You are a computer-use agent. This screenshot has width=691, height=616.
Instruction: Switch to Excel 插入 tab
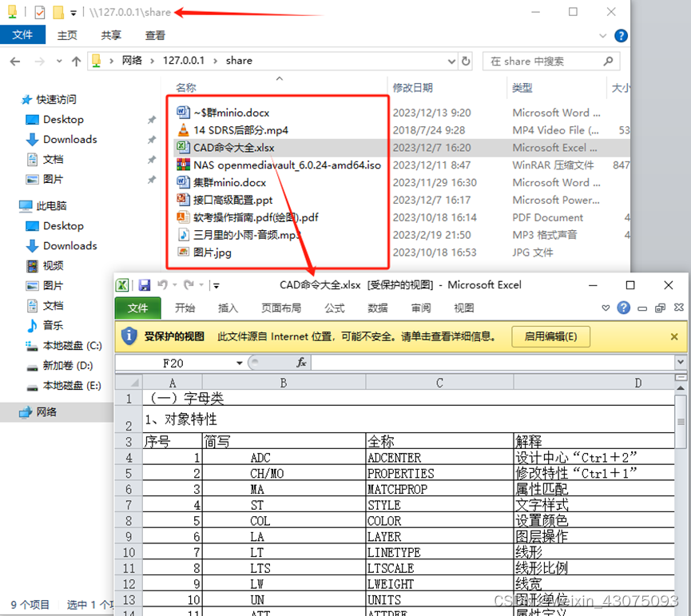(x=228, y=308)
